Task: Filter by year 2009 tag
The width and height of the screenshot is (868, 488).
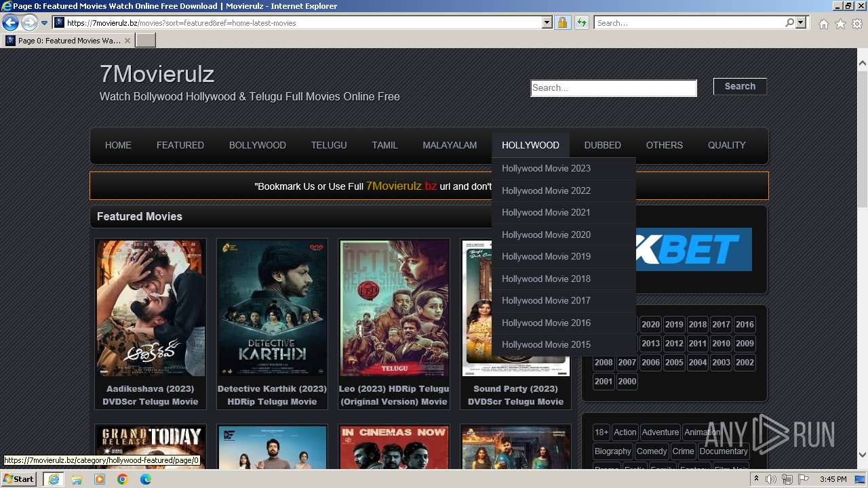Action: 745,343
